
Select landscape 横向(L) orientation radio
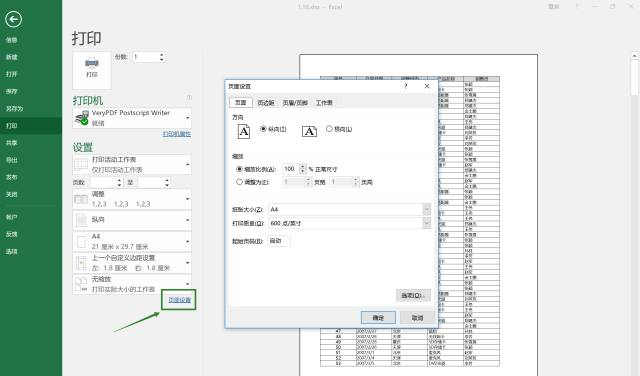(329, 129)
